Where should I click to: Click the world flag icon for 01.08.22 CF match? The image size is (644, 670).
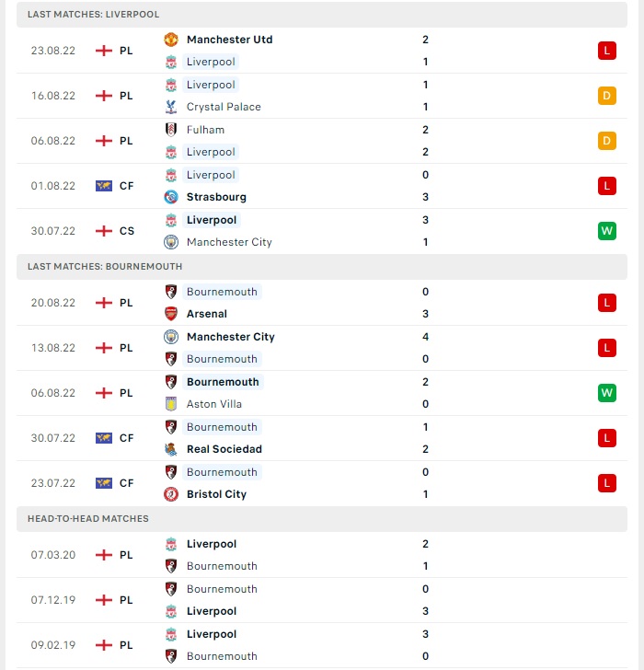coord(104,186)
